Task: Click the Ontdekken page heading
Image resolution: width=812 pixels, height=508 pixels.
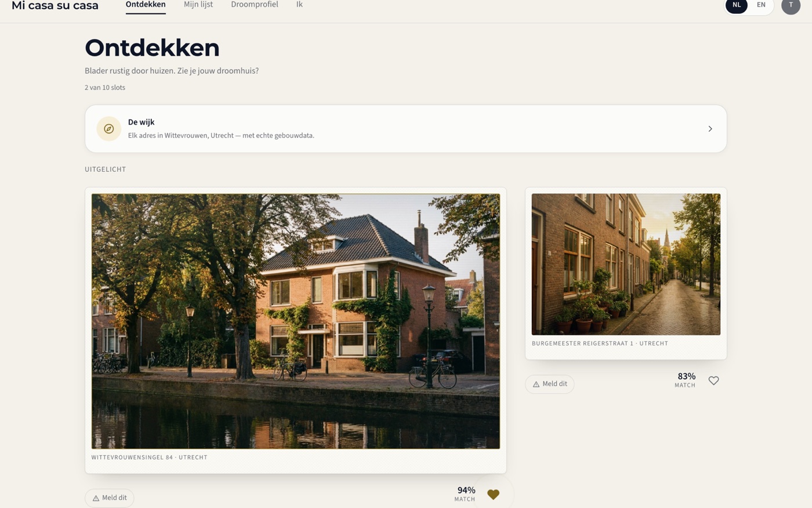Action: [x=152, y=48]
